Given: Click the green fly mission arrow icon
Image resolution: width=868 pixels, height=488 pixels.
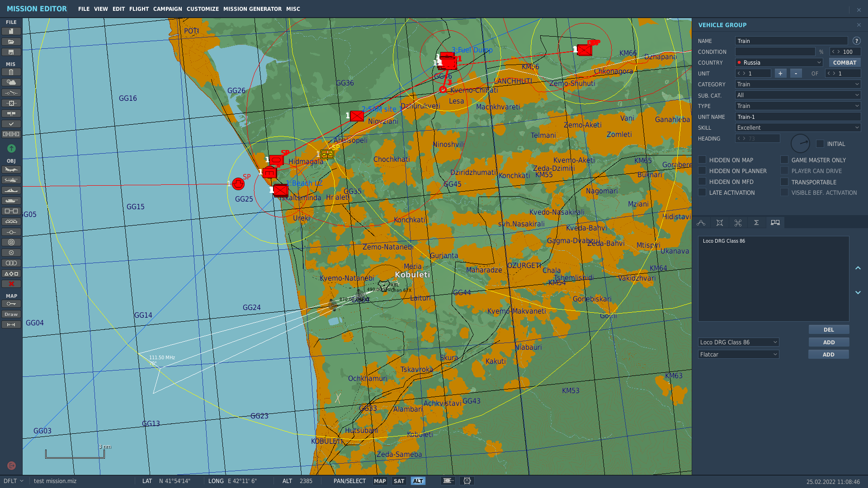Looking at the screenshot, I should tap(11, 148).
